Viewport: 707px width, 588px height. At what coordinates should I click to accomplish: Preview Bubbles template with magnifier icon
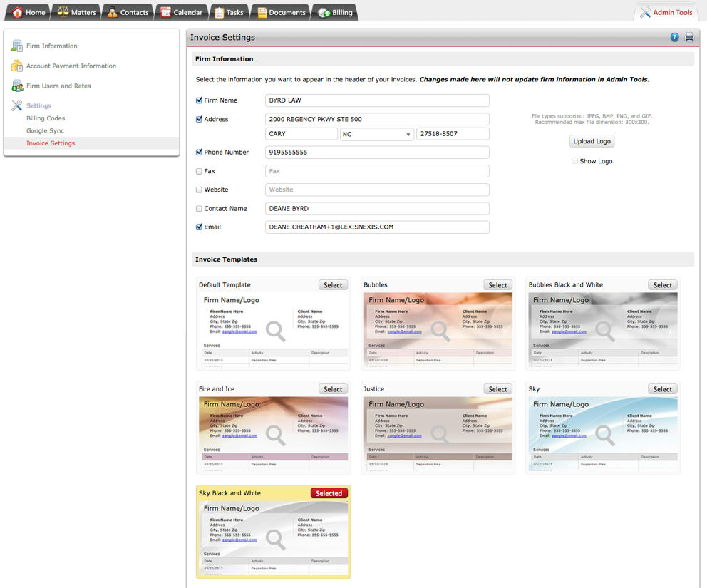tap(440, 331)
